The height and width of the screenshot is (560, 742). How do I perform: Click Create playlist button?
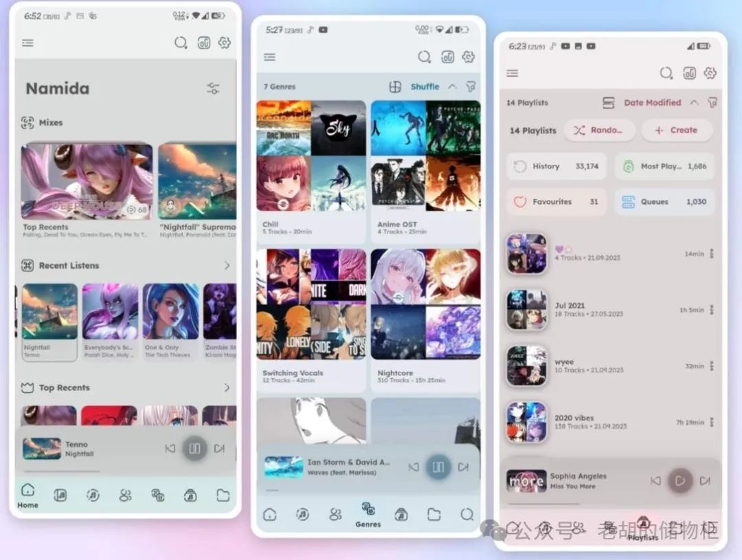pos(677,130)
